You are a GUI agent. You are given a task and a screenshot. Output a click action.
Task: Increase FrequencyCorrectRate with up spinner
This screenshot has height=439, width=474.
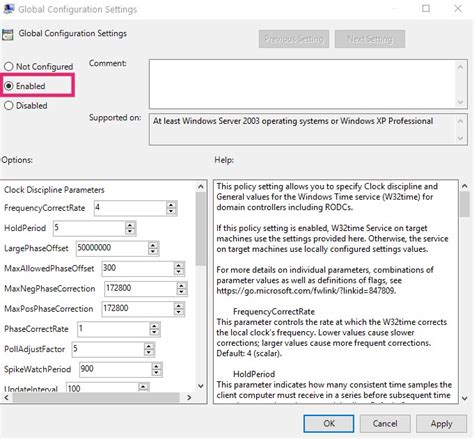[171, 205]
